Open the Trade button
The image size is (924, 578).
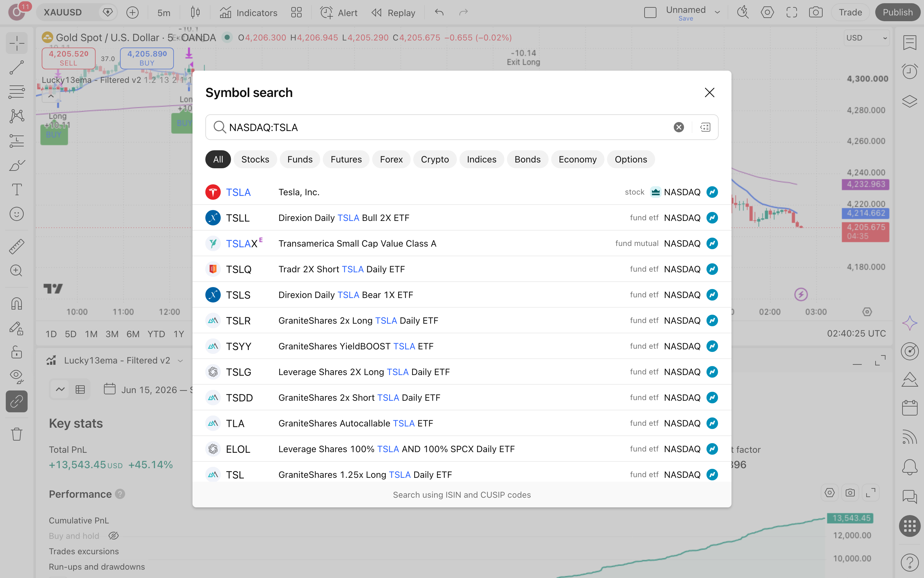pyautogui.click(x=850, y=12)
